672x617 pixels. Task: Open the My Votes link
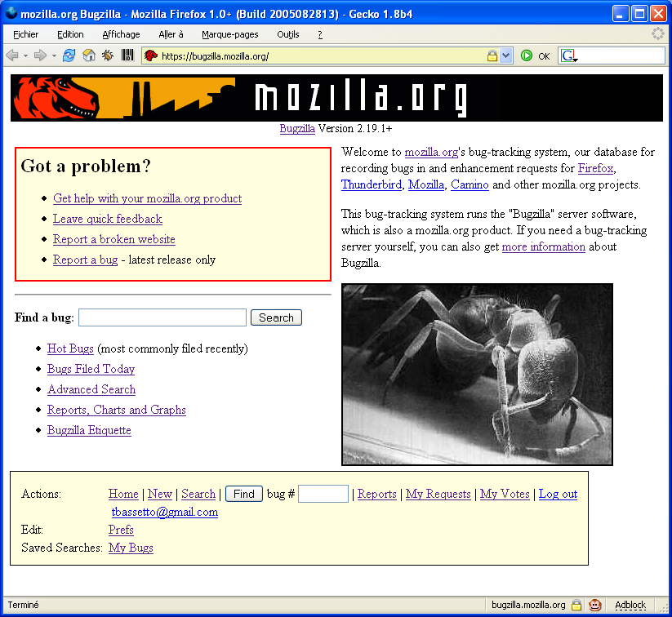pos(505,494)
